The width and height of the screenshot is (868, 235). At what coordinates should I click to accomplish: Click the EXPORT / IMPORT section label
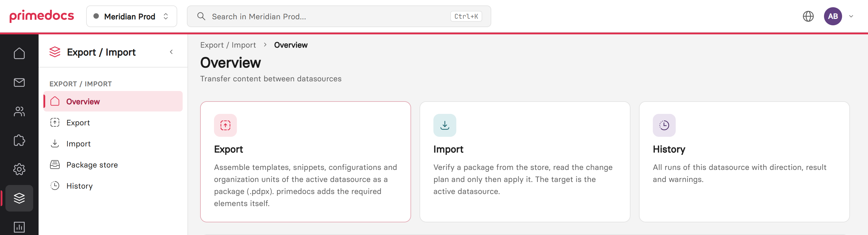tap(80, 84)
